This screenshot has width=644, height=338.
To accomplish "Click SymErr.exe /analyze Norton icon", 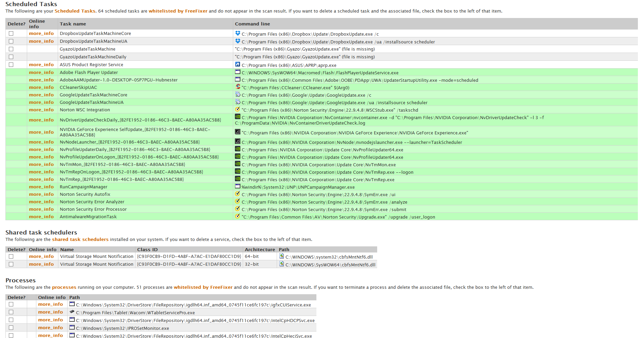I will (238, 201).
